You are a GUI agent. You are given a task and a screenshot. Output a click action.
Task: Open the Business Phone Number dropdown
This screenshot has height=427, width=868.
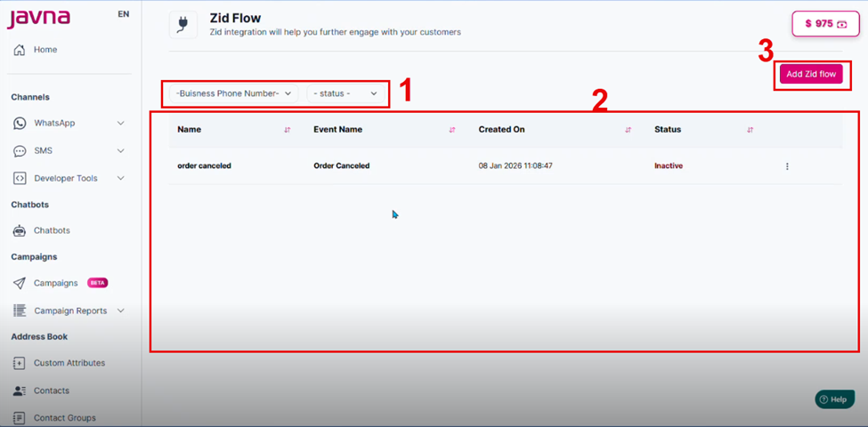coord(233,93)
